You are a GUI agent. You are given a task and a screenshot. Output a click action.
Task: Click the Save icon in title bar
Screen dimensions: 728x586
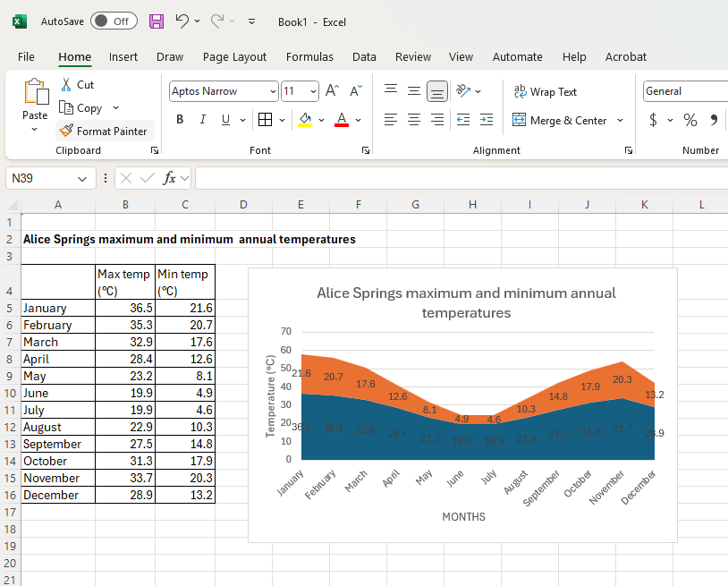pyautogui.click(x=157, y=21)
